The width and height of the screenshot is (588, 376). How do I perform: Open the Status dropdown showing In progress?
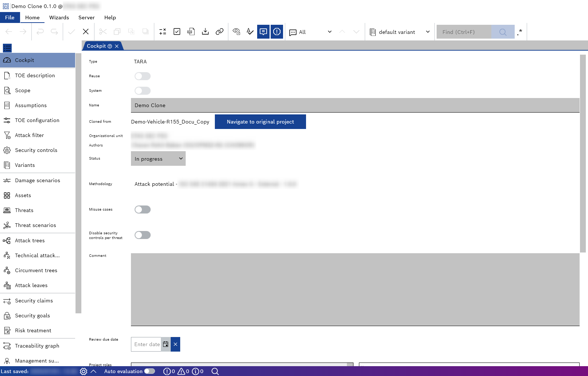(158, 159)
